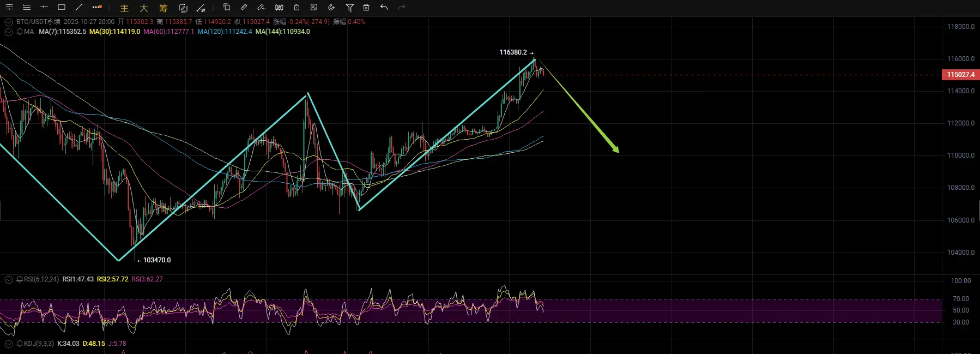980x354 pixels.
Task: Click the candlestick bars tool icon
Action: 279,7
